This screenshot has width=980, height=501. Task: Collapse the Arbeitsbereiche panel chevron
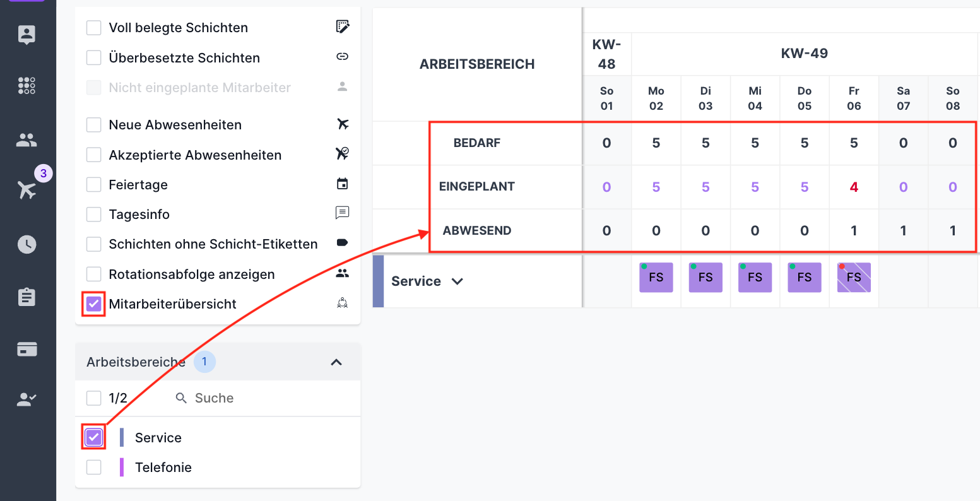pos(336,362)
